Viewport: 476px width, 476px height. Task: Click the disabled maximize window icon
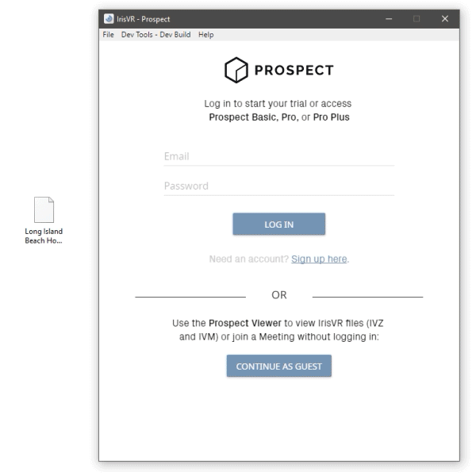[416, 19]
